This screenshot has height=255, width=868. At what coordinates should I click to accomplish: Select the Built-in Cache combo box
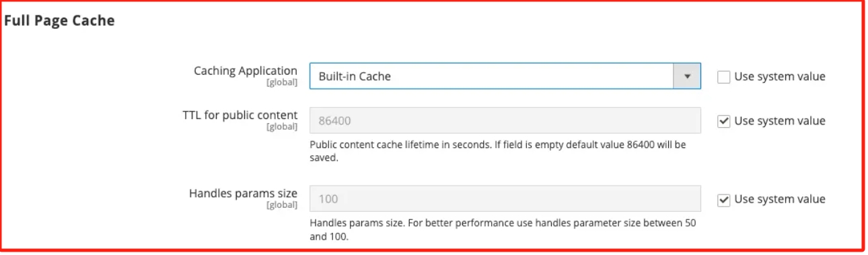(505, 76)
